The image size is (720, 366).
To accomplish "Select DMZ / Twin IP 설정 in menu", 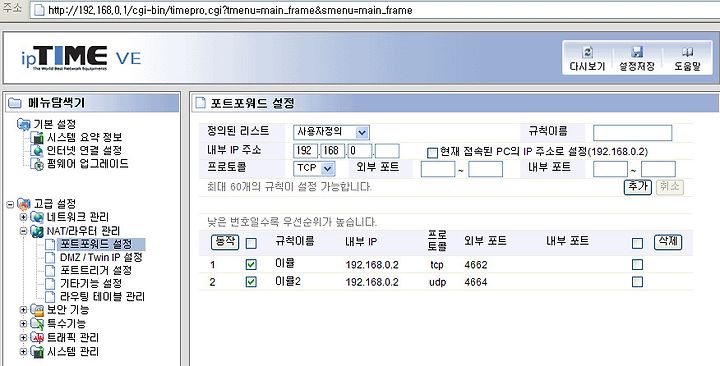I will (x=101, y=257).
